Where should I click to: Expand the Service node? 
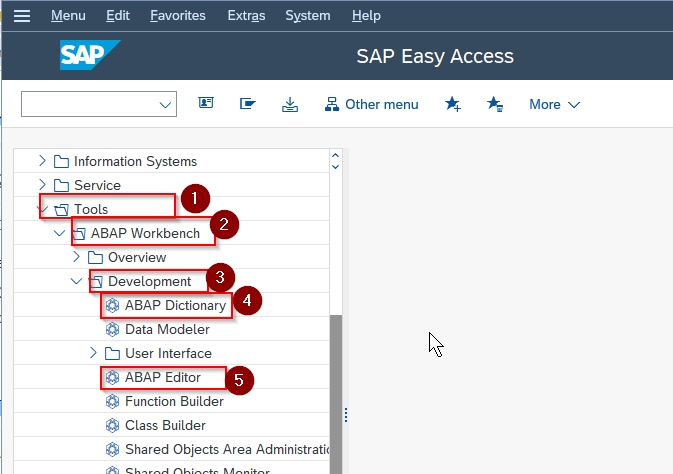42,185
